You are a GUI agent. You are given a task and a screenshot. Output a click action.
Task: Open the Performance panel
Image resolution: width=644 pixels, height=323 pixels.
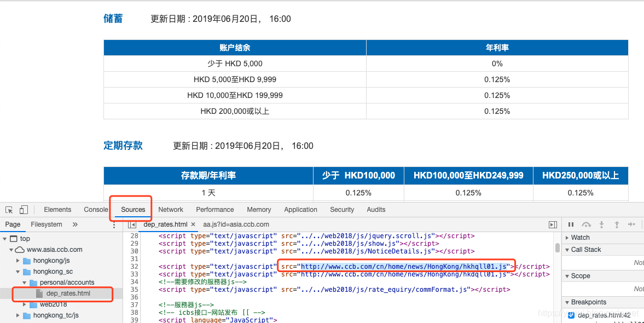click(215, 210)
